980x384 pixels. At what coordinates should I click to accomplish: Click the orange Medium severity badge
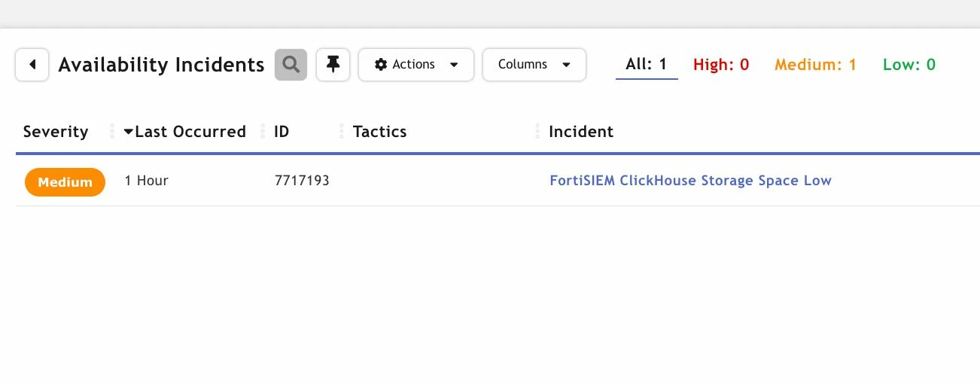coord(65,182)
